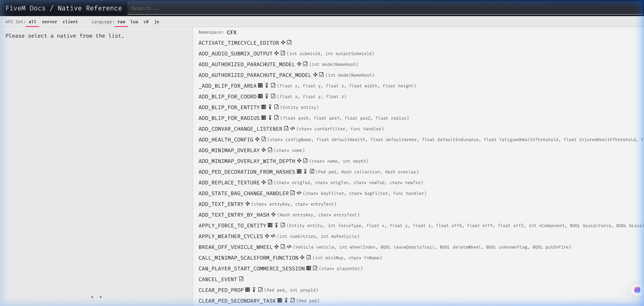The image size is (644, 306).
Task: Open the ADD_HEALTH_CONFIG native entry
Action: (226, 140)
